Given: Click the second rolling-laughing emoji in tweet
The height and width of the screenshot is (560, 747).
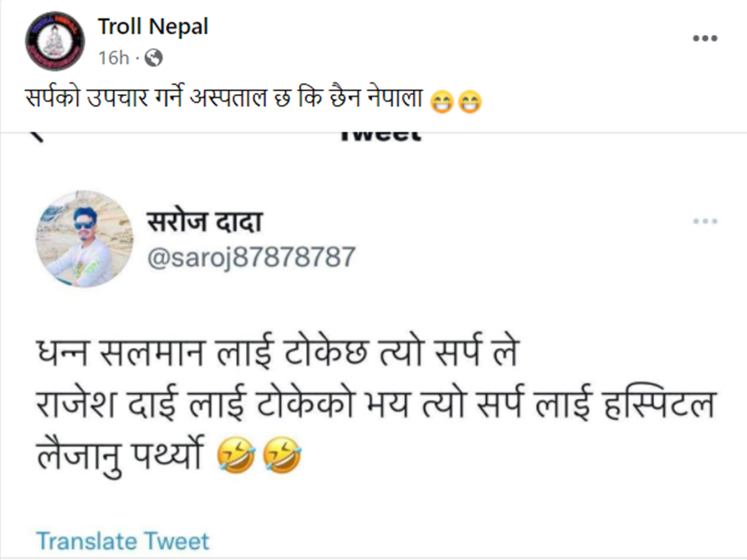Looking at the screenshot, I should click(x=283, y=459).
